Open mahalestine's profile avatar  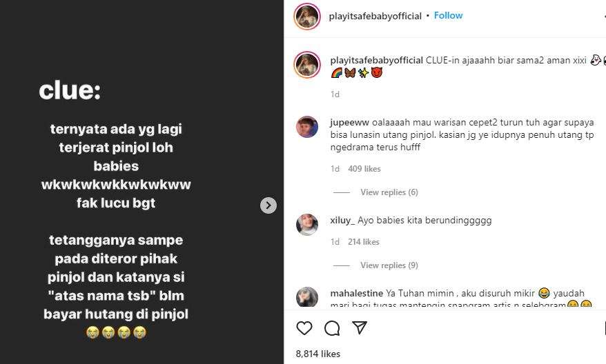pyautogui.click(x=307, y=296)
